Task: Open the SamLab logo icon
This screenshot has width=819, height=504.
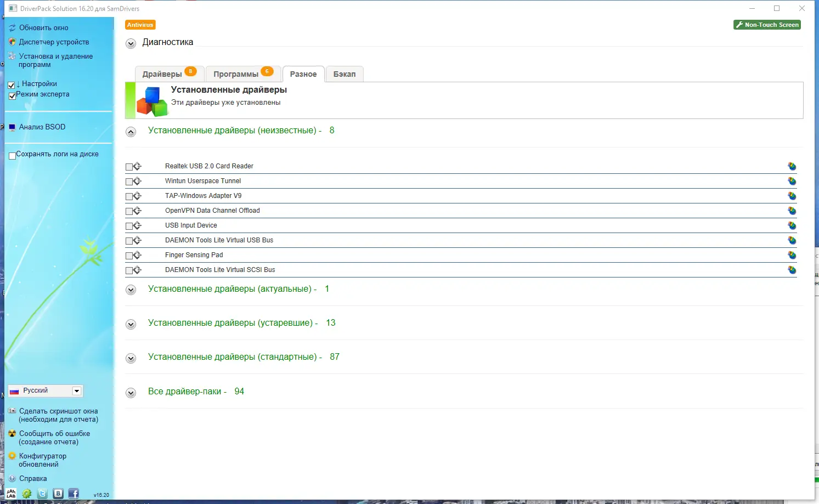Action: [x=11, y=494]
